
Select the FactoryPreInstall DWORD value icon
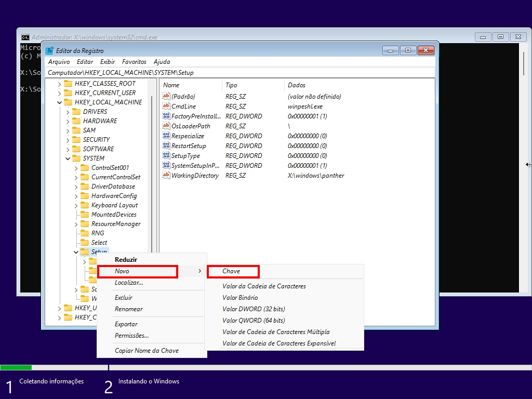point(166,116)
